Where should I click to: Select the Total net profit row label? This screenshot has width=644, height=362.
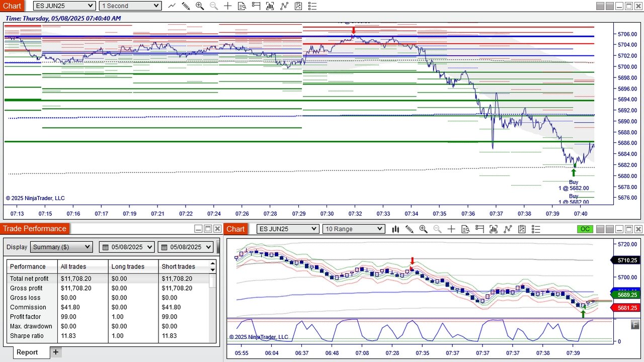coord(29,279)
